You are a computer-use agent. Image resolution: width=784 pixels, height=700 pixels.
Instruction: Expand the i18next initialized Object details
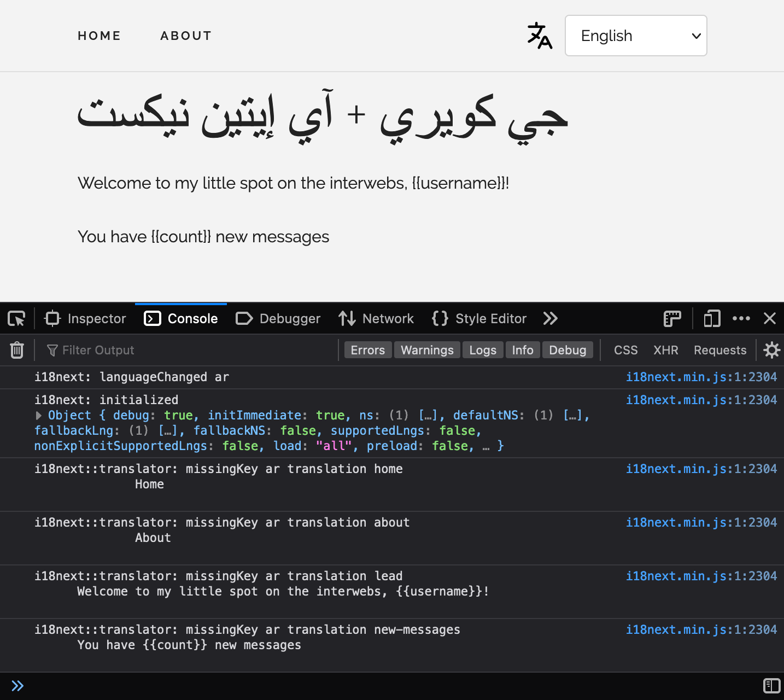pos(38,415)
